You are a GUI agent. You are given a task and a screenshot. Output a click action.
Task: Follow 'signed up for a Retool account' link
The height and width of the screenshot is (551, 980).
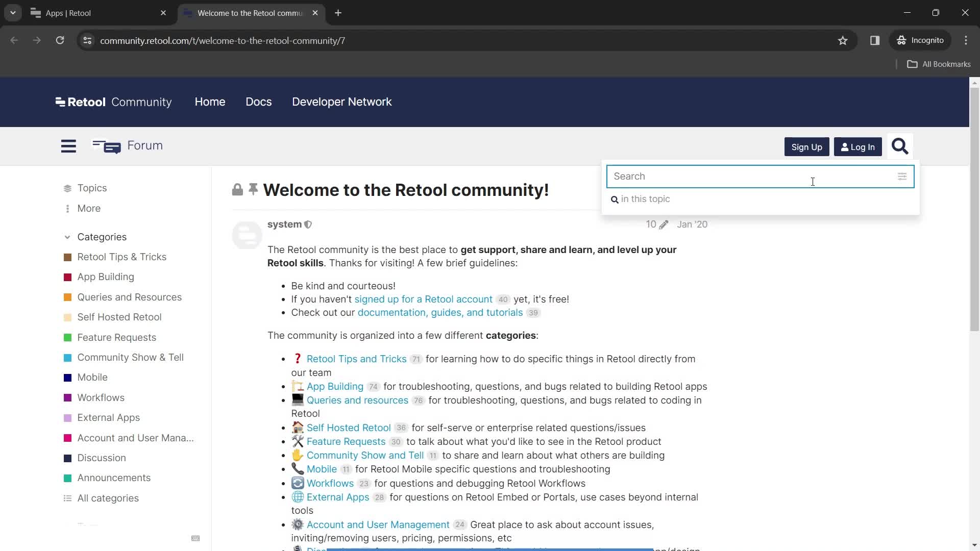[423, 299]
